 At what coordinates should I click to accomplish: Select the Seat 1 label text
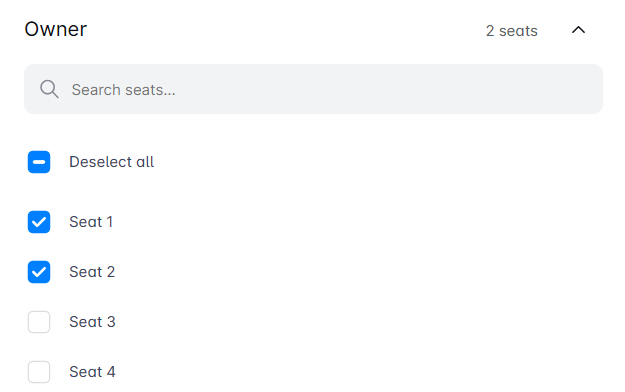[91, 222]
